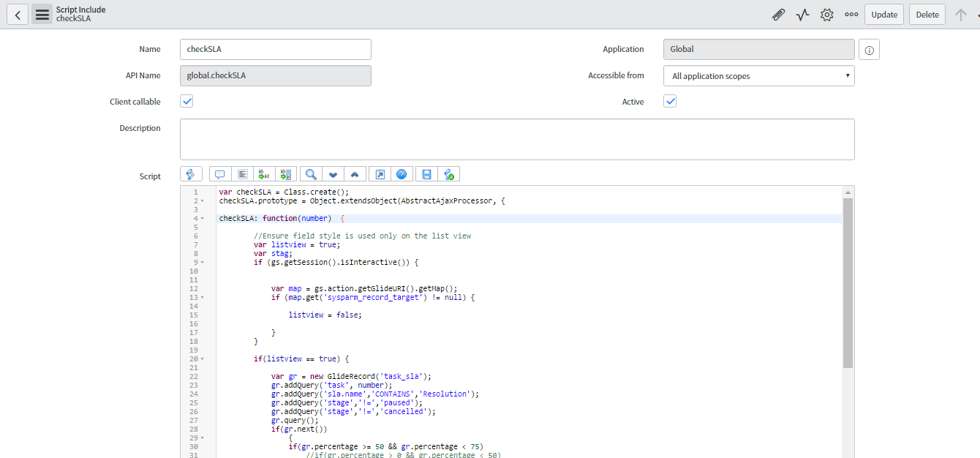Click the Delete button
Image resolution: width=980 pixels, height=458 pixels.
click(x=927, y=15)
